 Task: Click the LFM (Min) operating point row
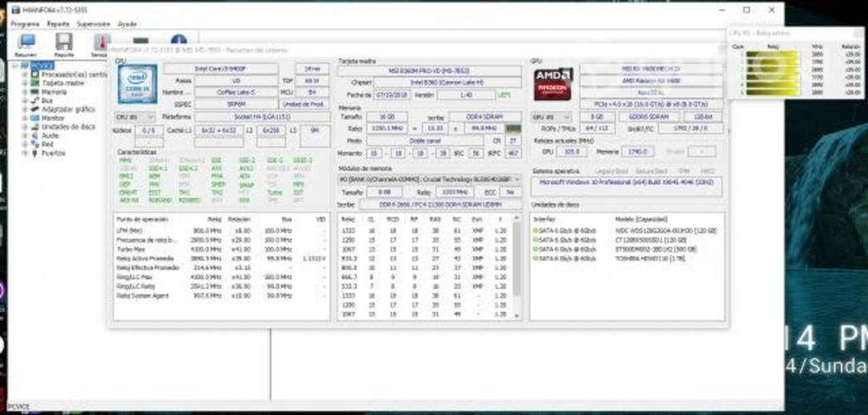222,230
